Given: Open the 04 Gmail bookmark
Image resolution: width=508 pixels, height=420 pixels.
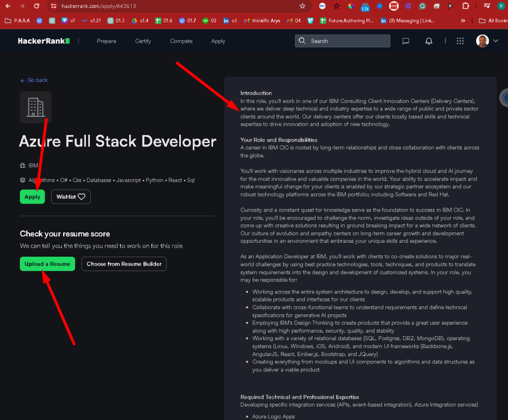Looking at the screenshot, I should [294, 20].
